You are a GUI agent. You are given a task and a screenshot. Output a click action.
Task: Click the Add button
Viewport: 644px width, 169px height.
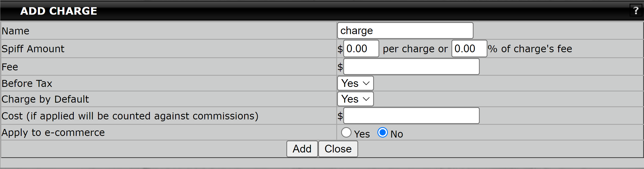[x=302, y=149]
